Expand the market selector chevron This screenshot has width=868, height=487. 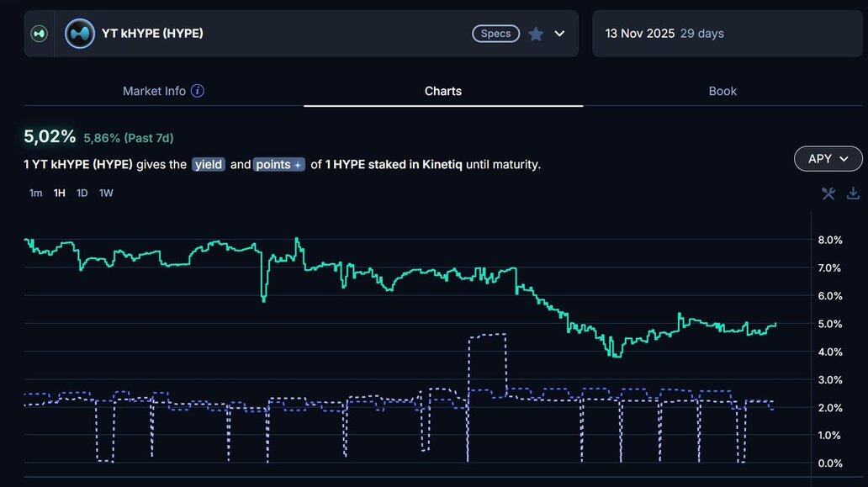pyautogui.click(x=559, y=34)
